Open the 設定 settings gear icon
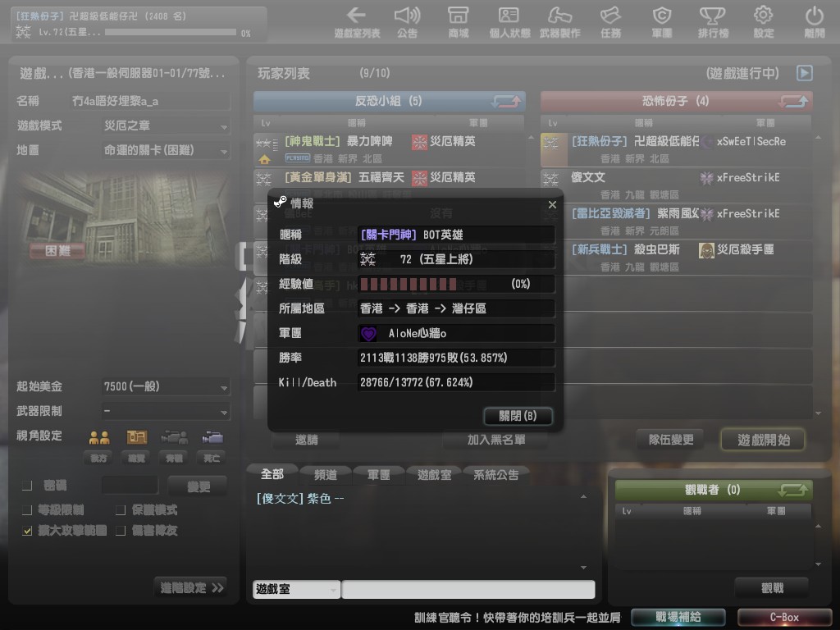The image size is (840, 630). click(764, 15)
